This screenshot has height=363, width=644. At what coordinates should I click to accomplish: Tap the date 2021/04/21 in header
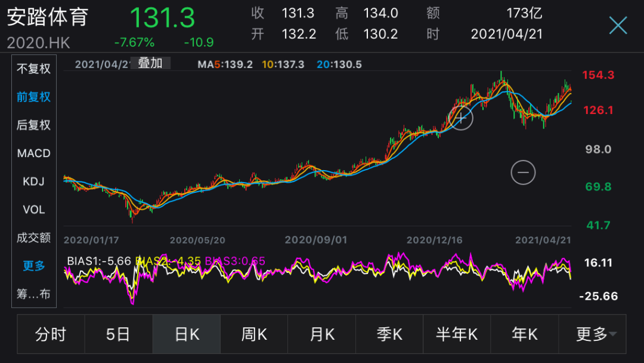pyautogui.click(x=506, y=34)
